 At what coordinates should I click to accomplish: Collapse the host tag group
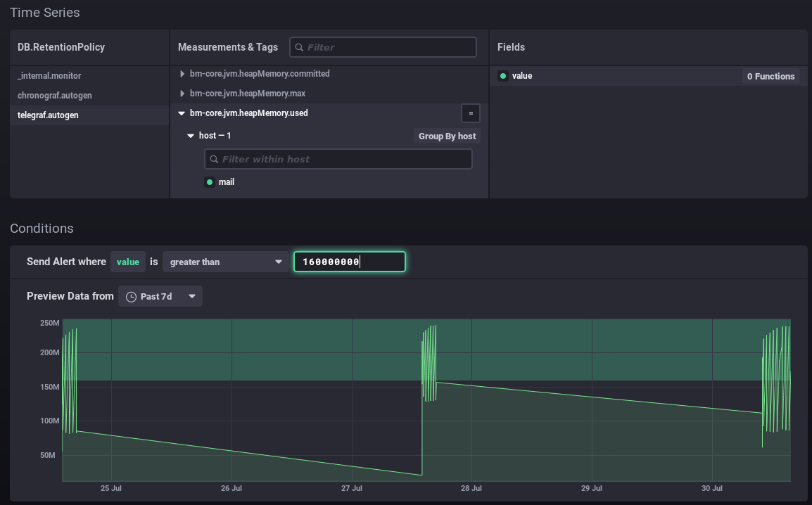pos(191,136)
